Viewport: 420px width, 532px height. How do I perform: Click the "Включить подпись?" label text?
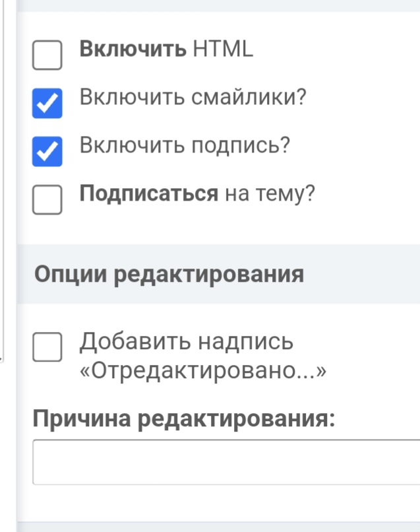click(185, 145)
